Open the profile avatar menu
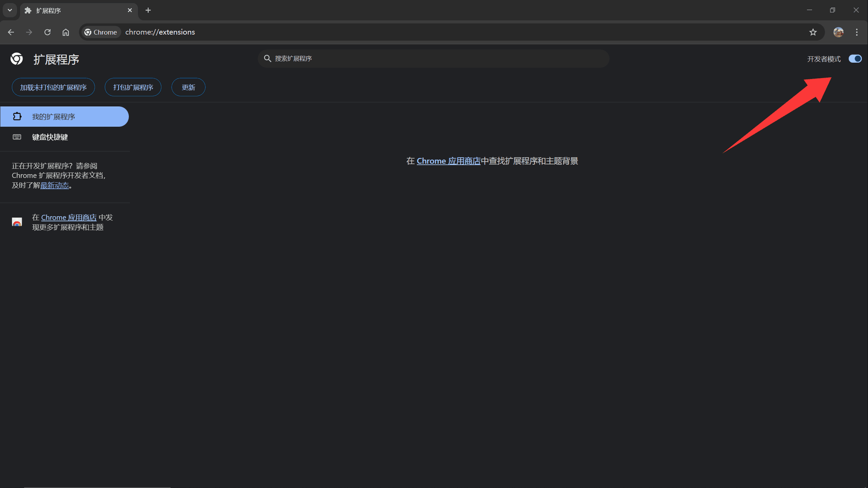 pos(838,32)
